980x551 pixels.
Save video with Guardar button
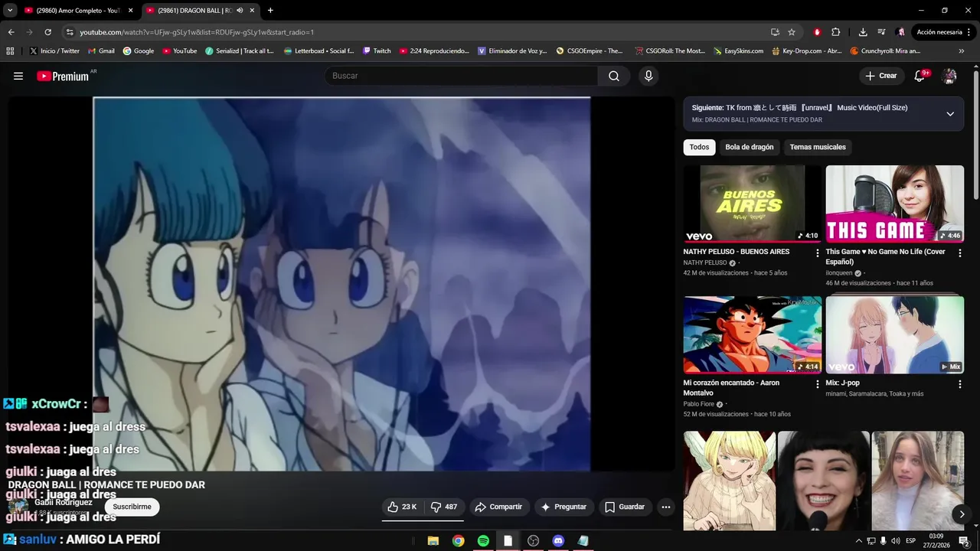625,507
